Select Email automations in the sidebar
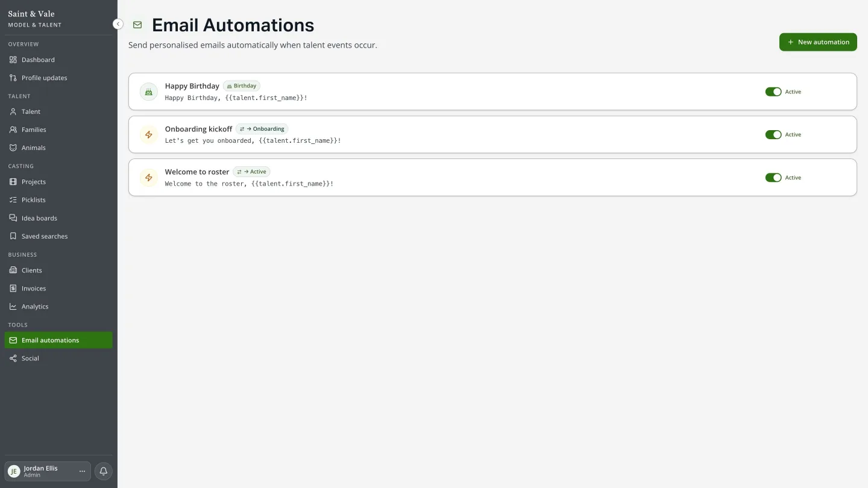The width and height of the screenshot is (868, 488). pyautogui.click(x=58, y=340)
